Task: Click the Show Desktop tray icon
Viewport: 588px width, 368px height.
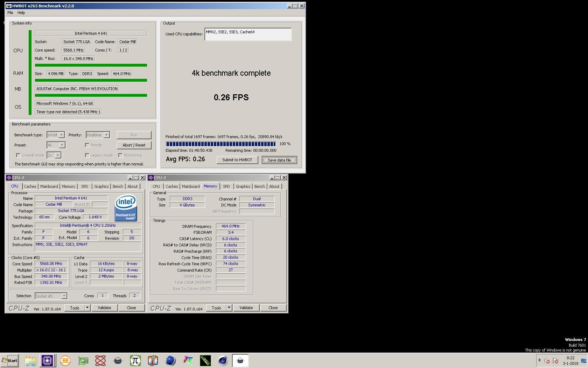Action: pos(584,361)
